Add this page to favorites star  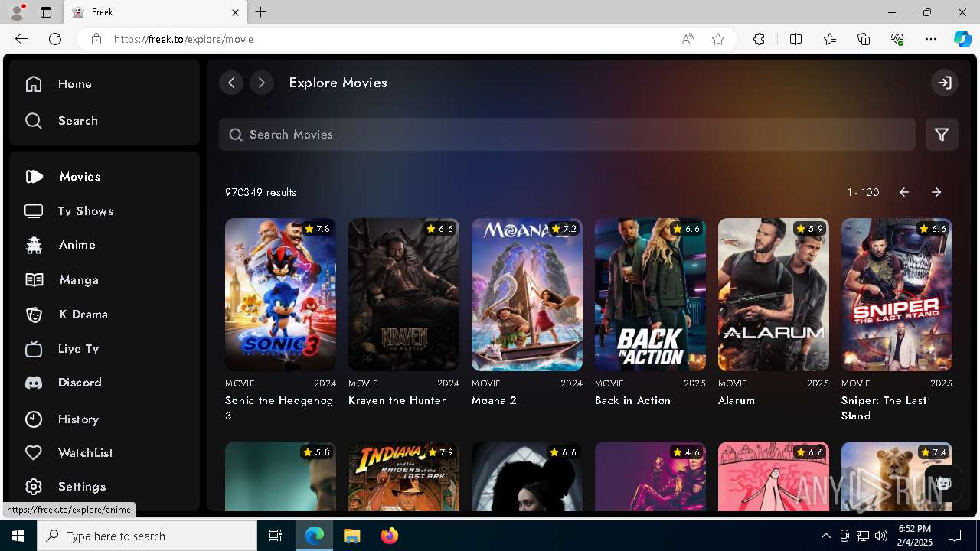coord(718,39)
